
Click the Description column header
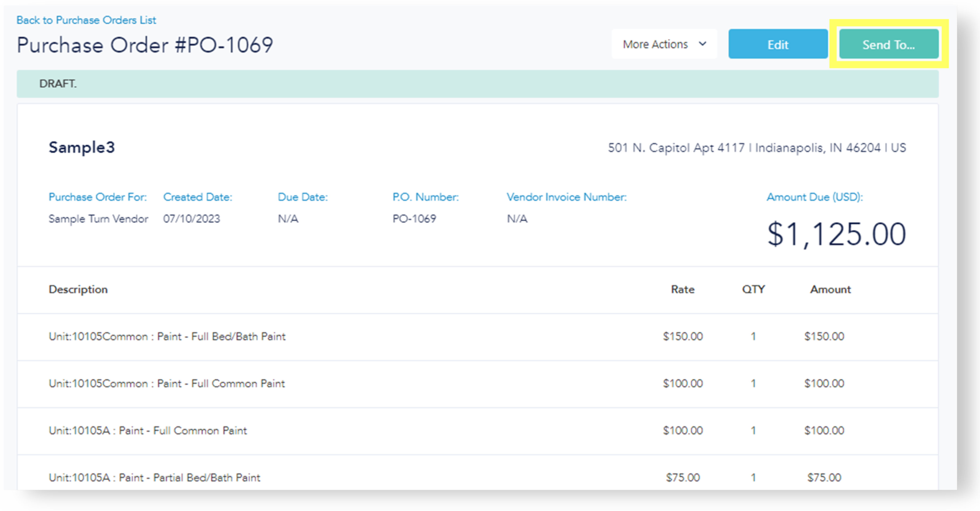coord(78,289)
